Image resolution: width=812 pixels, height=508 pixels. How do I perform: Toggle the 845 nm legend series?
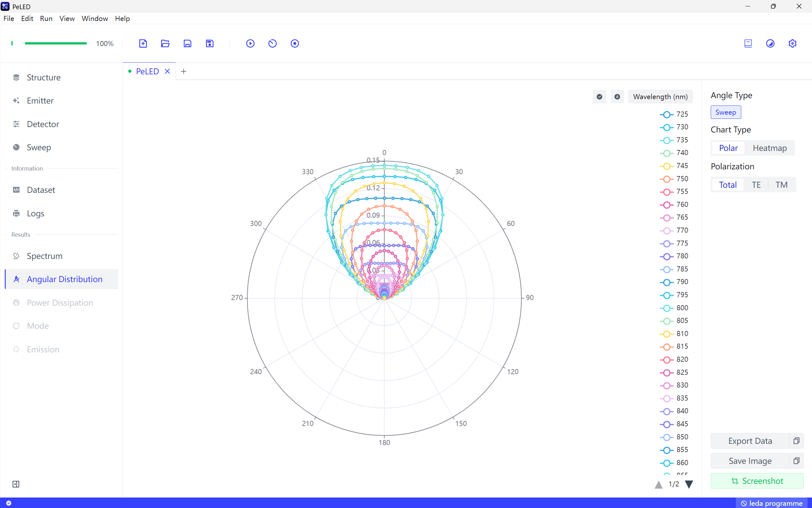674,424
